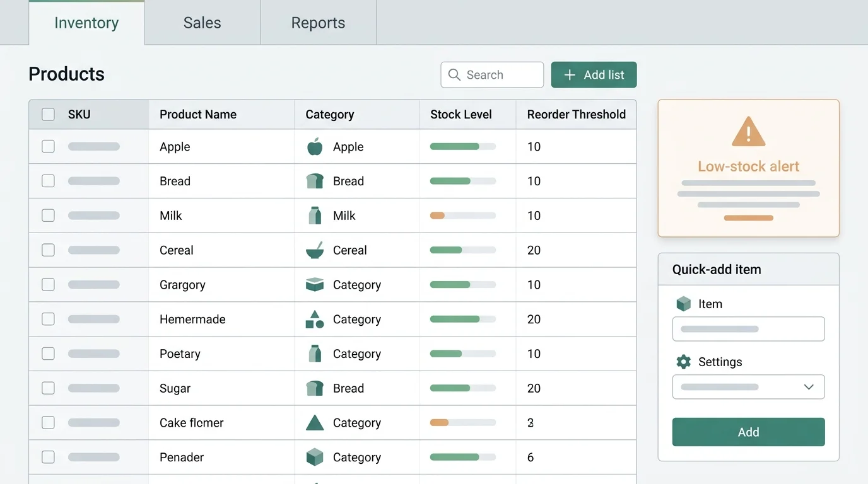Sort by Category column header
The image size is (868, 484).
tap(330, 115)
